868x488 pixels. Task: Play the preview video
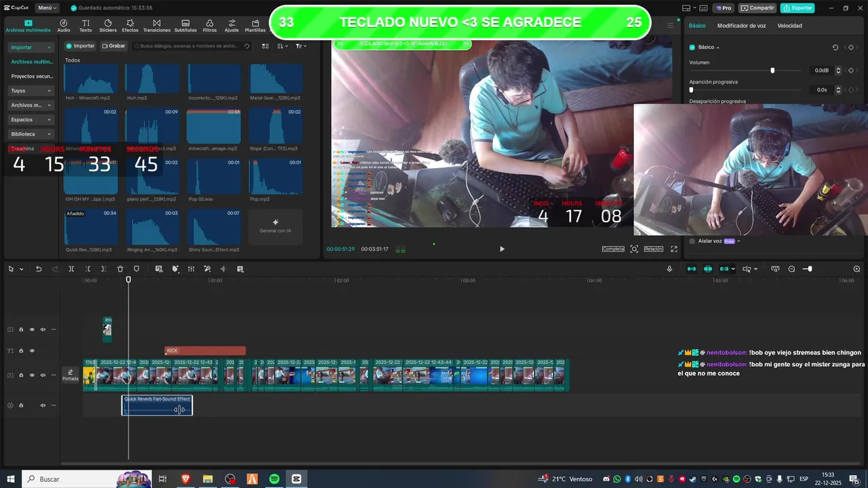(x=502, y=249)
